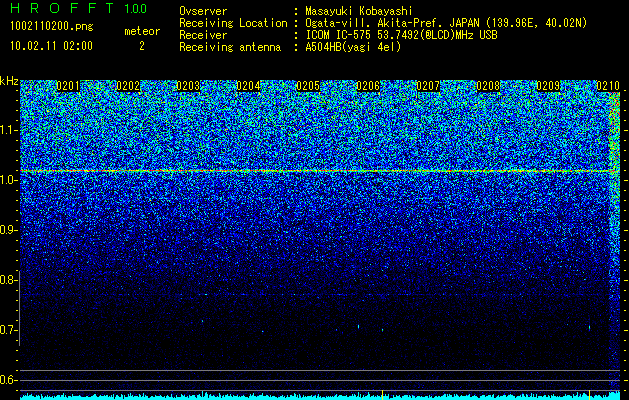Click the observer name Masayuki Kobayashi

click(359, 11)
